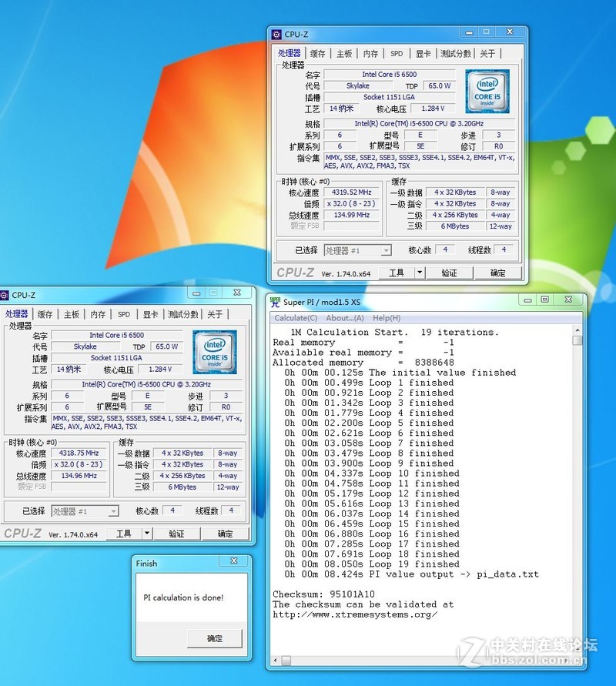The image size is (616, 686).
Task: Click the Intel Core i5 logo in the CPU-Z window showing 4318.75 MHz
Action: tap(215, 352)
